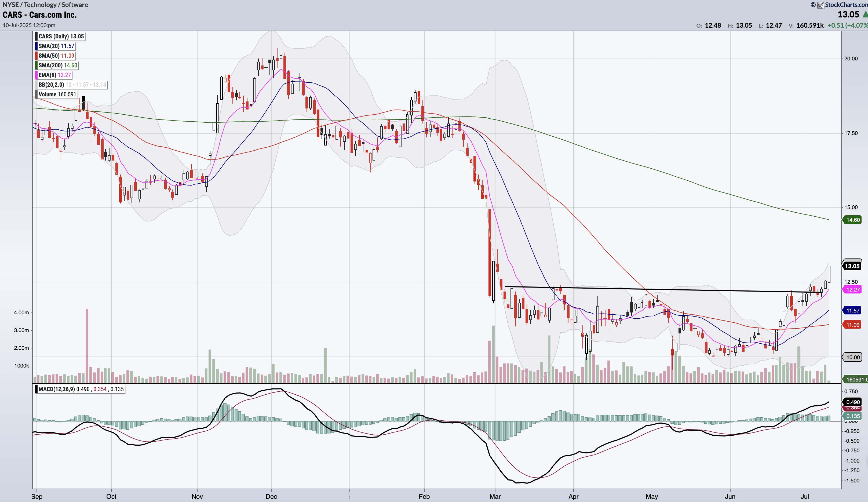
Task: Click the red SMA(50) color marker
Action: [x=36, y=56]
